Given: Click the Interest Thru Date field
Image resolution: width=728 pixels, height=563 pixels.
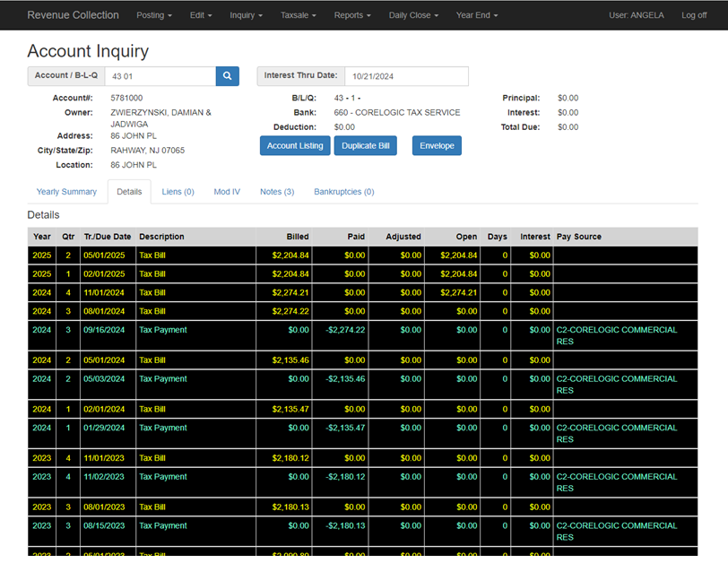Looking at the screenshot, I should [x=406, y=76].
